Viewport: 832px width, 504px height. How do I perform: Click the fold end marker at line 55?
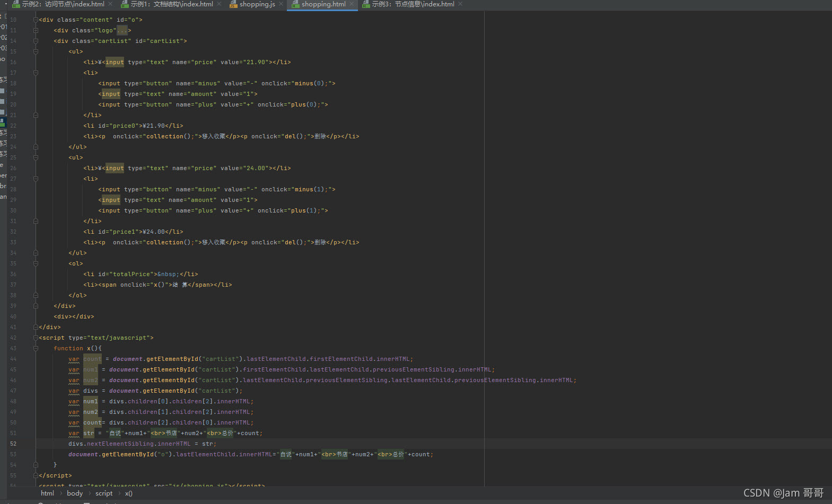click(x=36, y=475)
